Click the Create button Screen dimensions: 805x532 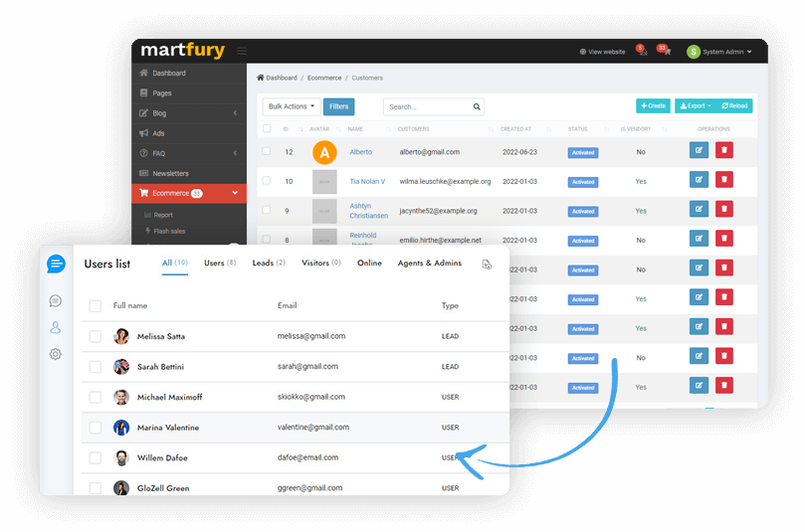(x=653, y=105)
